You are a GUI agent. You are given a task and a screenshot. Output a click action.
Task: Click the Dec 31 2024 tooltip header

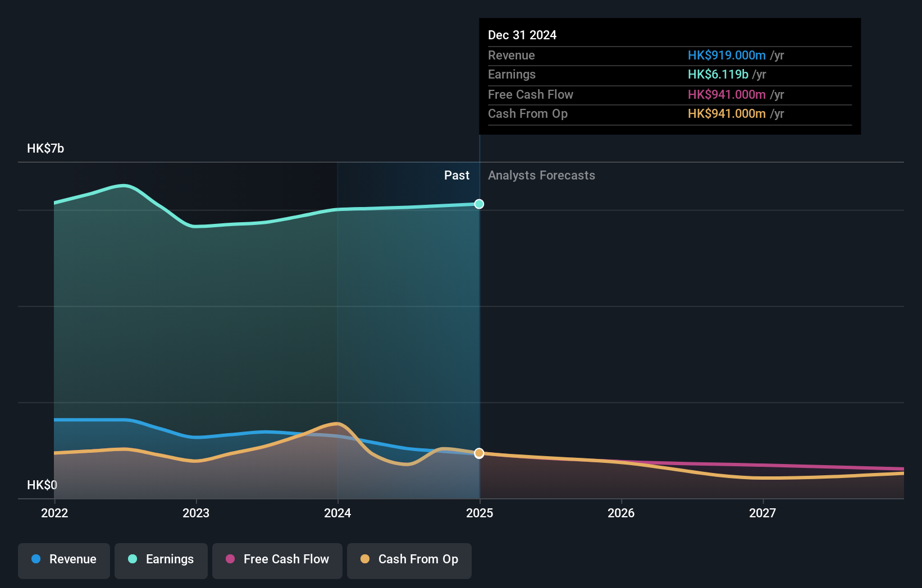[x=522, y=35]
